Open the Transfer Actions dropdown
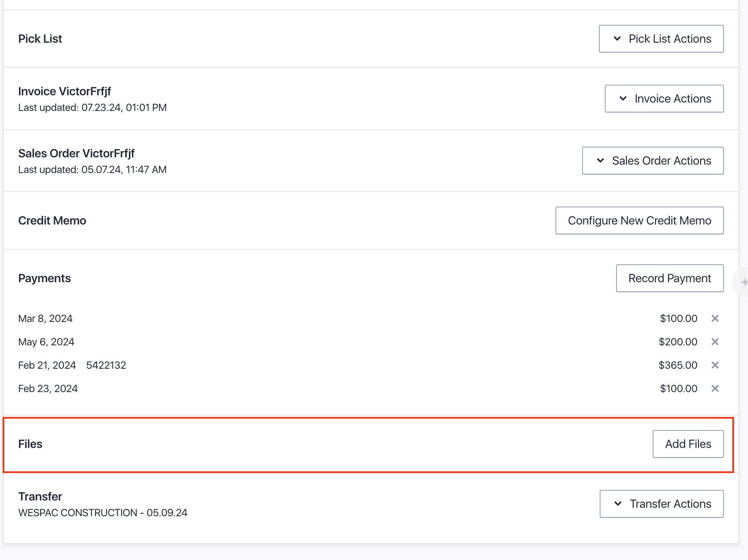 [x=661, y=504]
